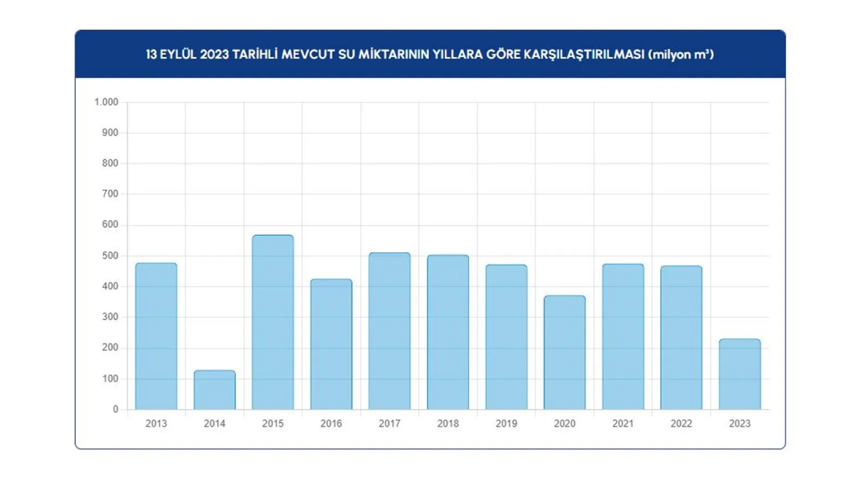Select the 2016 water amount bar

click(331, 344)
